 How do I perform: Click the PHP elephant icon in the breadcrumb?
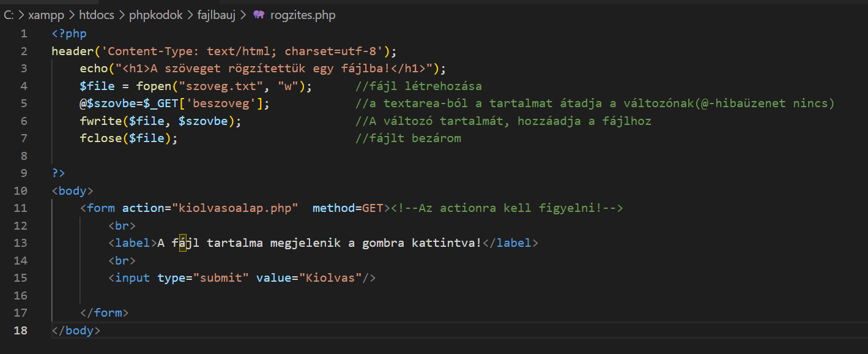point(259,15)
